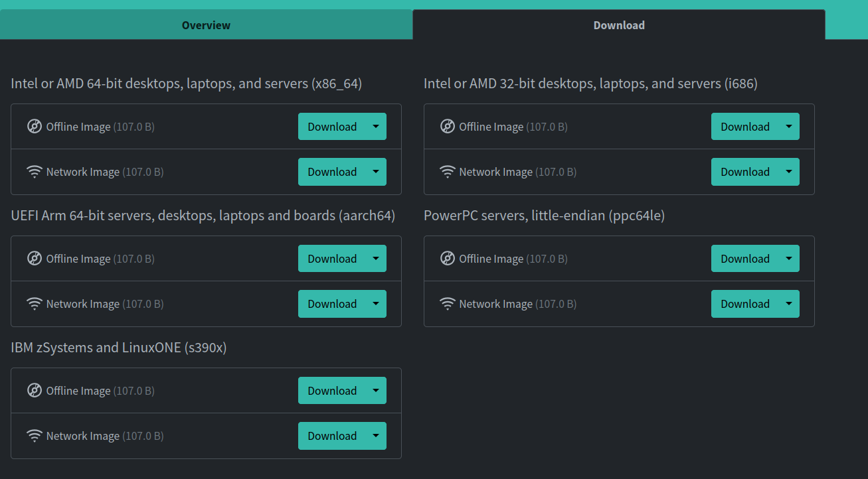Open dropdown arrow beside aarch64 Network Image download
This screenshot has height=479, width=868.
(x=376, y=304)
